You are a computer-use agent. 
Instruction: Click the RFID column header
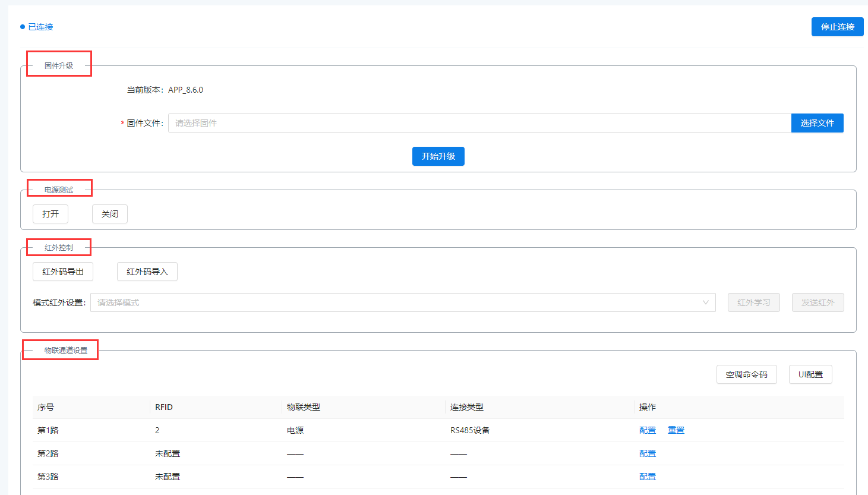pos(164,407)
